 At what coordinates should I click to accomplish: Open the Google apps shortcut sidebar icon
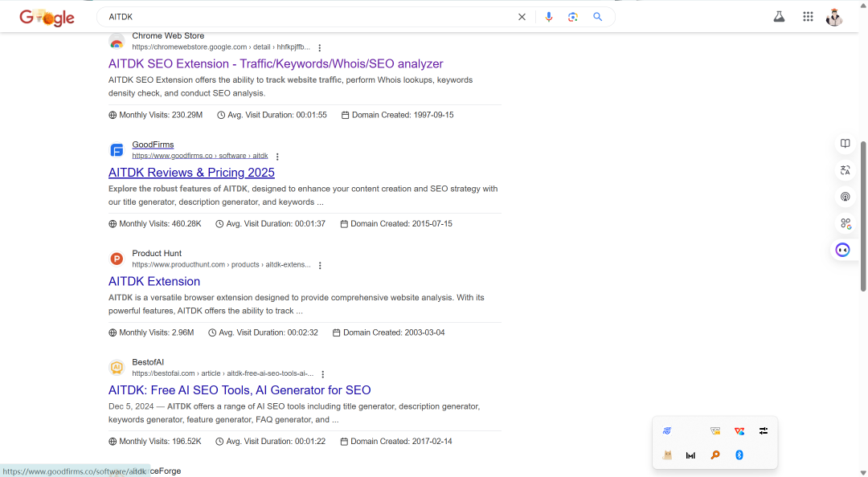[x=845, y=223]
